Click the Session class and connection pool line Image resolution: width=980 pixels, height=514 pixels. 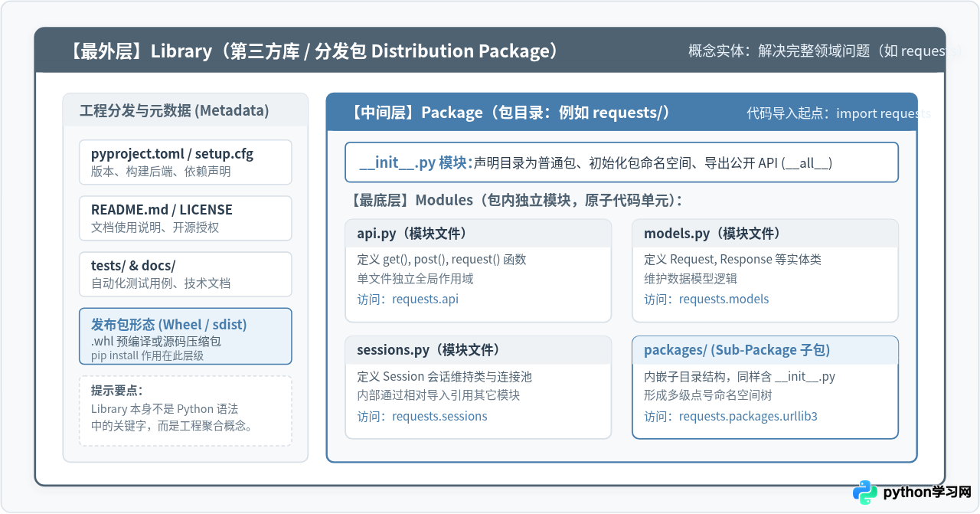[x=444, y=377]
